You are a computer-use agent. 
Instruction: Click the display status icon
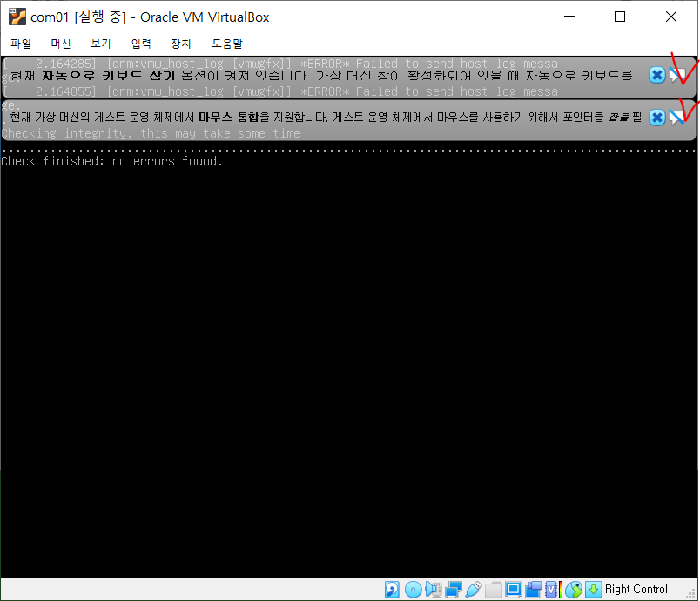514,590
